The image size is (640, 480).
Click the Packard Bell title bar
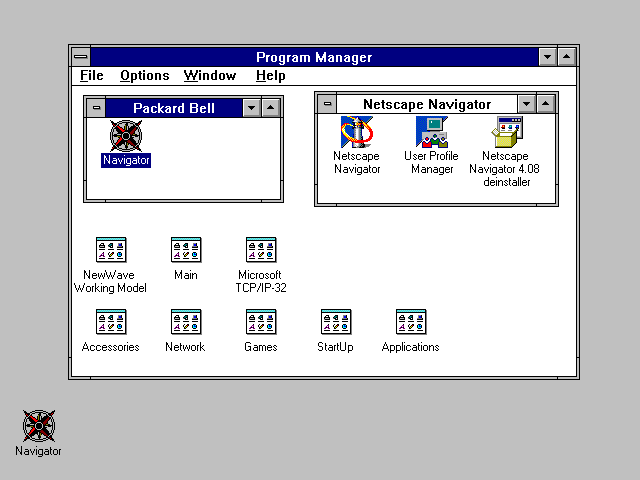click(x=174, y=108)
